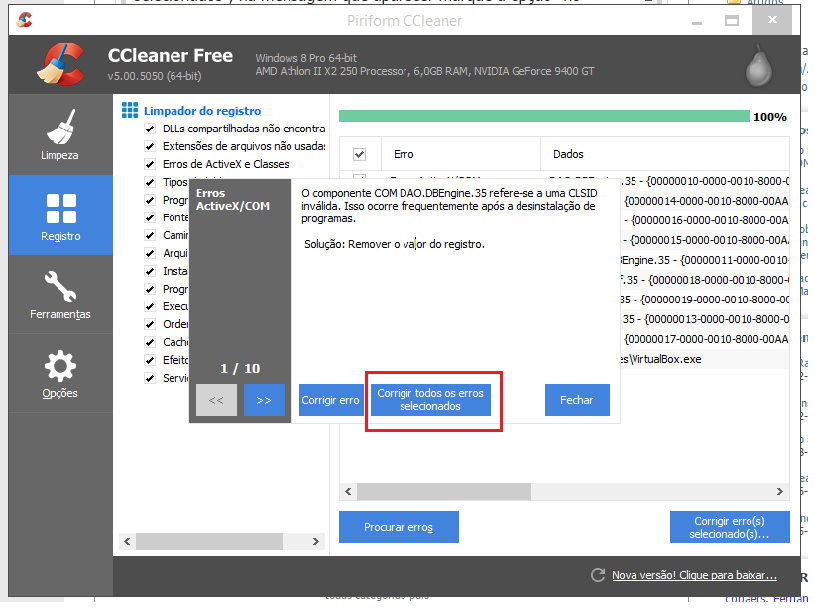Click left arrow of registry list scrollbar
This screenshot has height=609, width=815.
127,541
